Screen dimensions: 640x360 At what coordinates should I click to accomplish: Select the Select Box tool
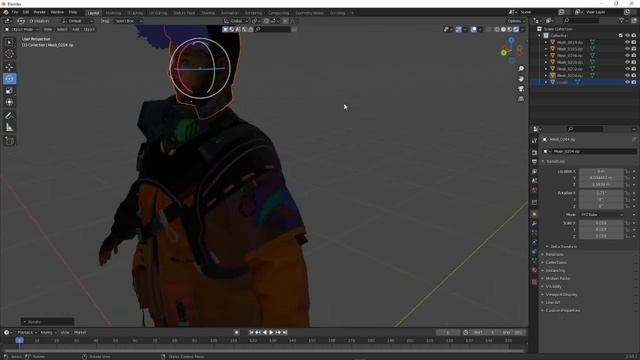tap(9, 42)
